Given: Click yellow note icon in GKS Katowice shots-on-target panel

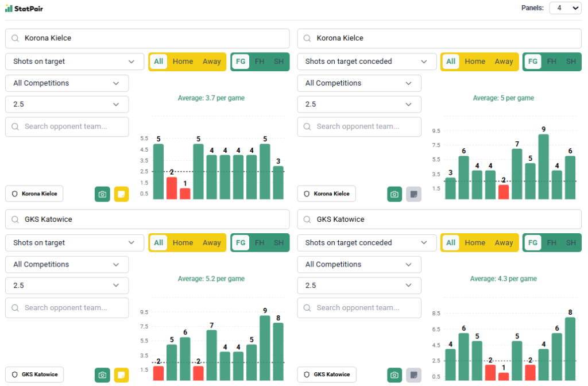Looking at the screenshot, I should tap(121, 375).
